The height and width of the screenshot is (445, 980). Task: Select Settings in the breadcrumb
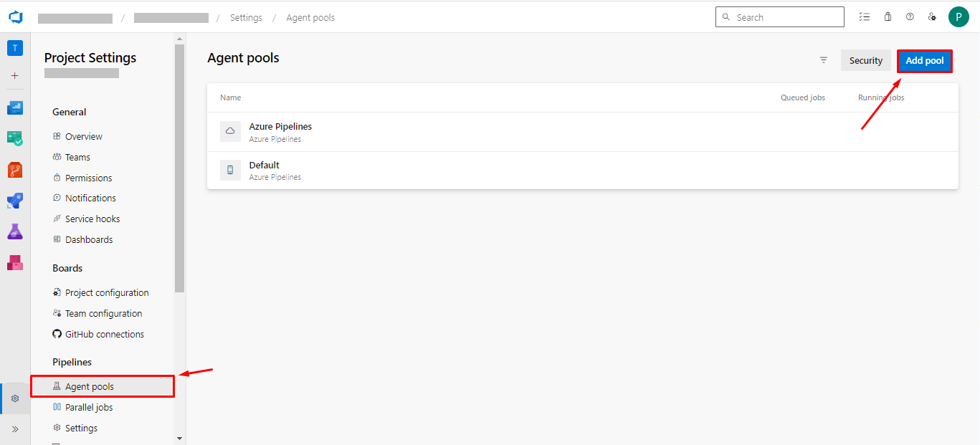coord(246,17)
